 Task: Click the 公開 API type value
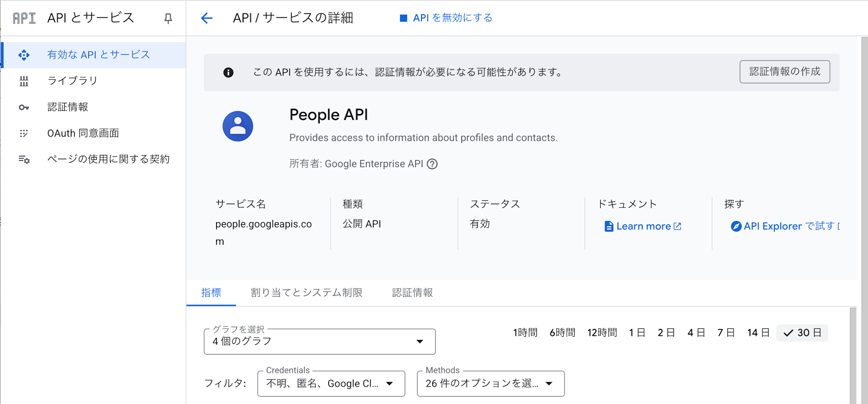(x=362, y=224)
